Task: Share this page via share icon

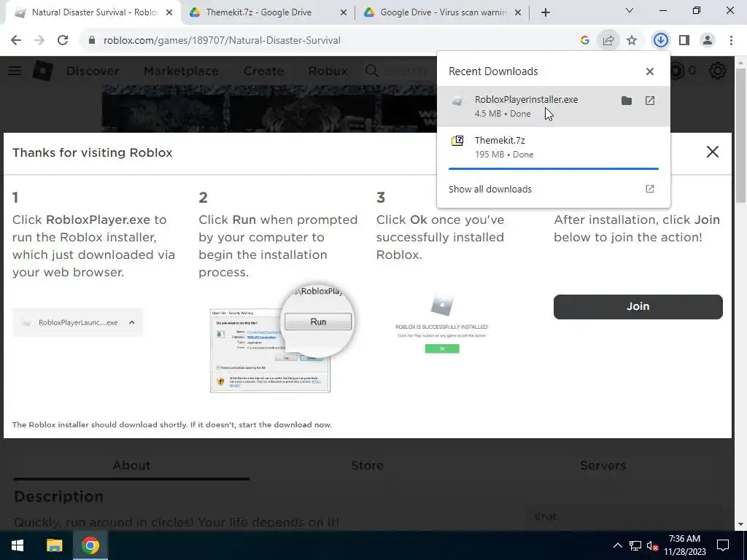Action: 608,41
